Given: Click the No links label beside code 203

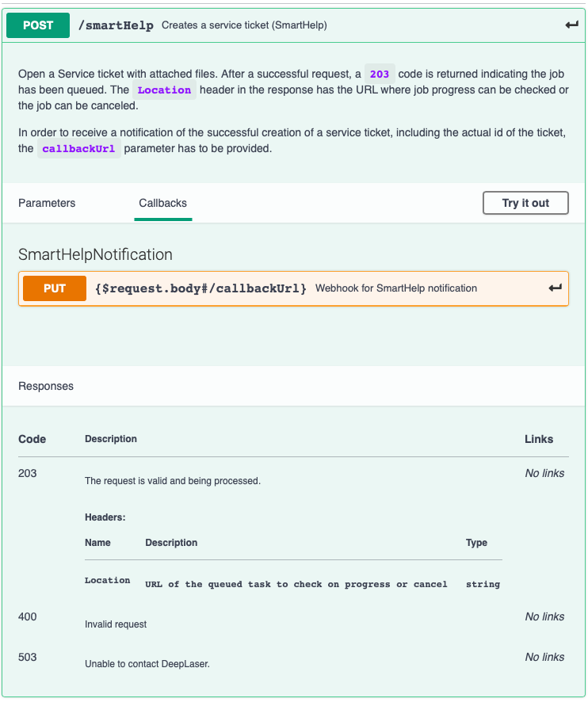Looking at the screenshot, I should click(544, 473).
